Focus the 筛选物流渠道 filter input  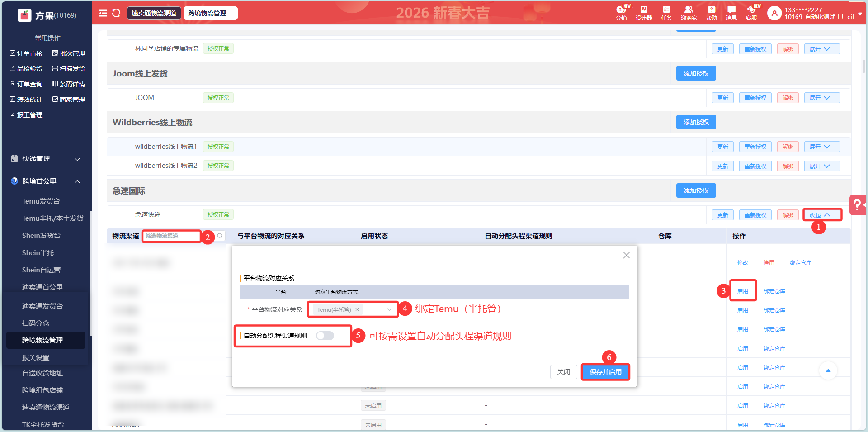[x=171, y=236]
